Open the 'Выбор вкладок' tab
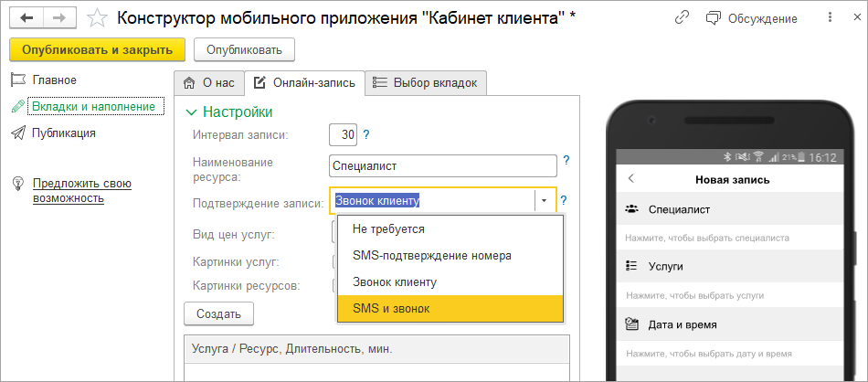Screen dimensions: 868x382 coord(426,83)
